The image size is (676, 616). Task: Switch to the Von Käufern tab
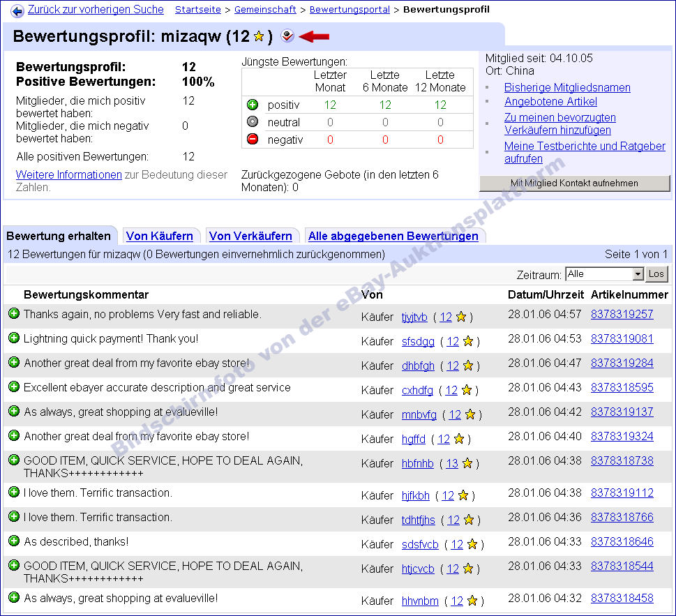160,236
